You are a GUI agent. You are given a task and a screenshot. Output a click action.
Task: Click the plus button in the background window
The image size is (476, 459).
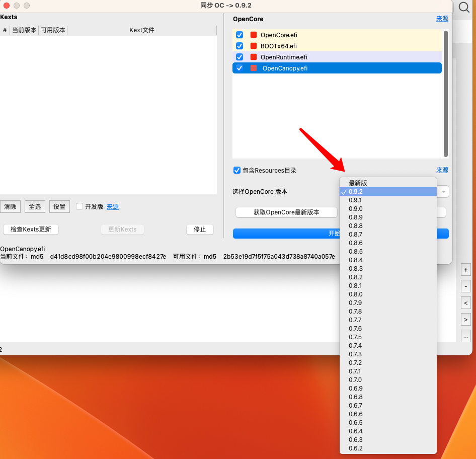pyautogui.click(x=465, y=270)
